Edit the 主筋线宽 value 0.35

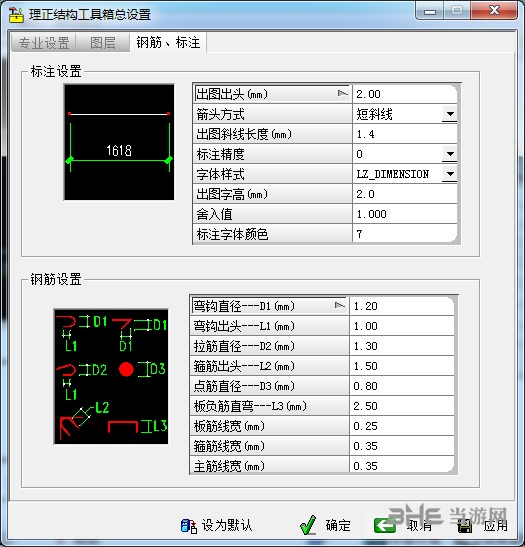coord(402,465)
